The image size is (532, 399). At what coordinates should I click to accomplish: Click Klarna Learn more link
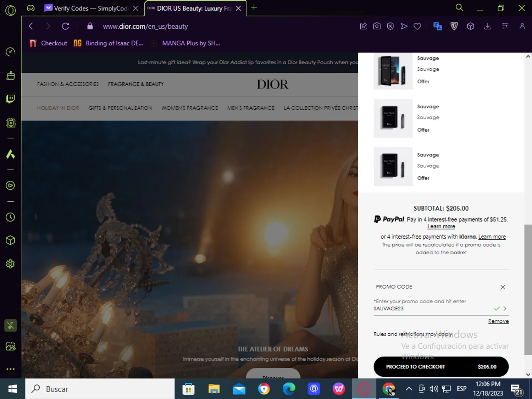[492, 237]
